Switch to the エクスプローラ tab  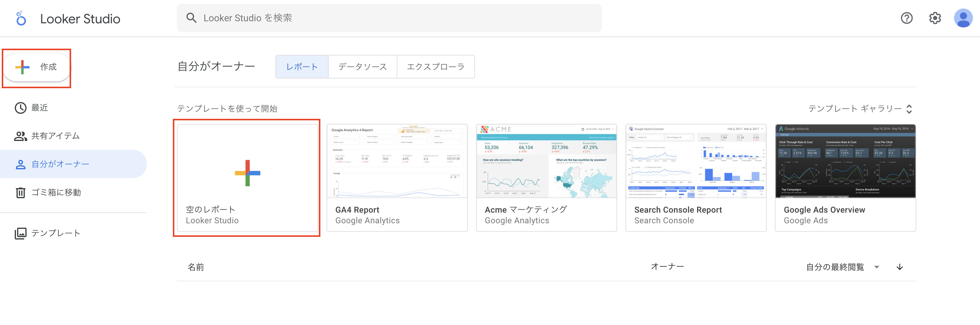click(x=436, y=67)
